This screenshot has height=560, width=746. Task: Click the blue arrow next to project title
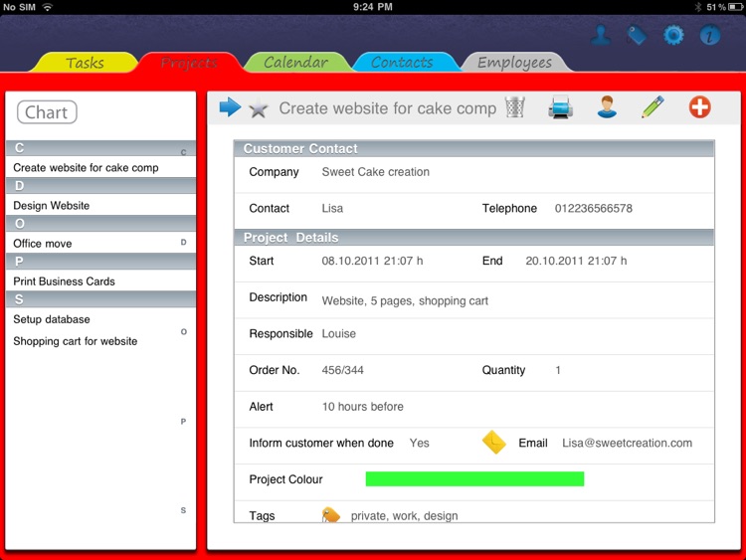231,107
